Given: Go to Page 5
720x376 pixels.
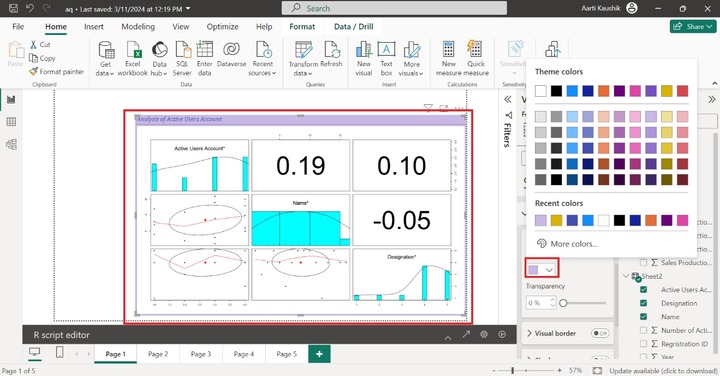Looking at the screenshot, I should coord(287,354).
